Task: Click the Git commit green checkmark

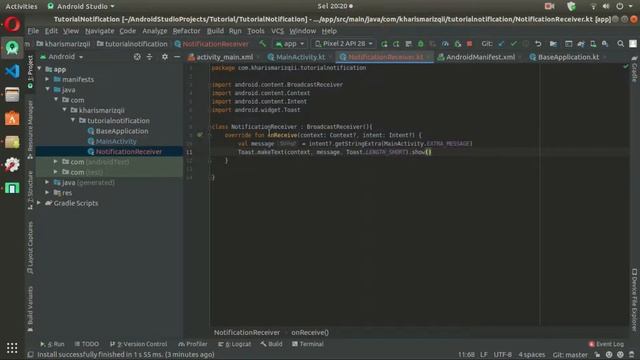Action: point(513,44)
